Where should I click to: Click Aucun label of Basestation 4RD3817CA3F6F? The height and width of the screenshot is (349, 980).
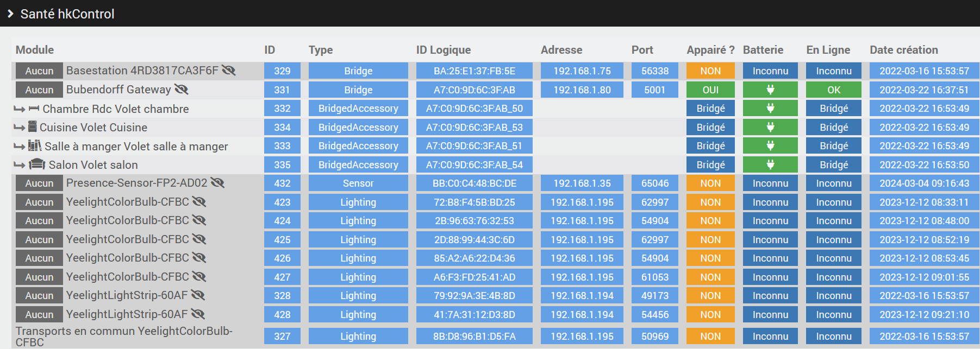[x=39, y=71]
